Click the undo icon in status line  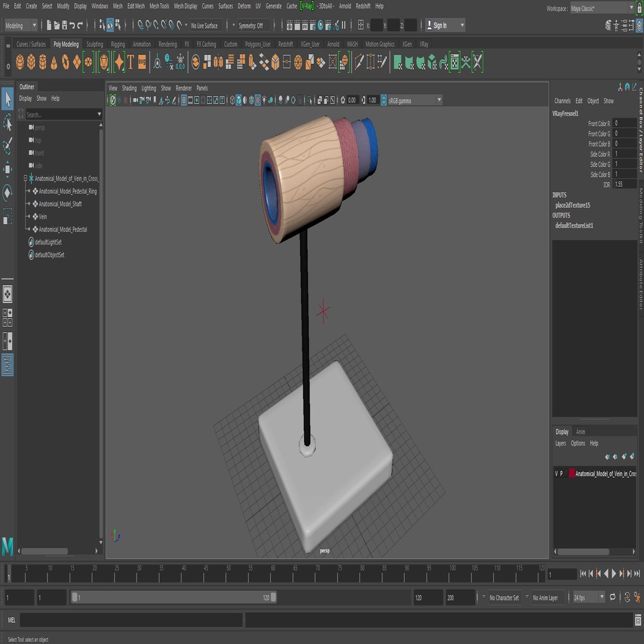72,26
